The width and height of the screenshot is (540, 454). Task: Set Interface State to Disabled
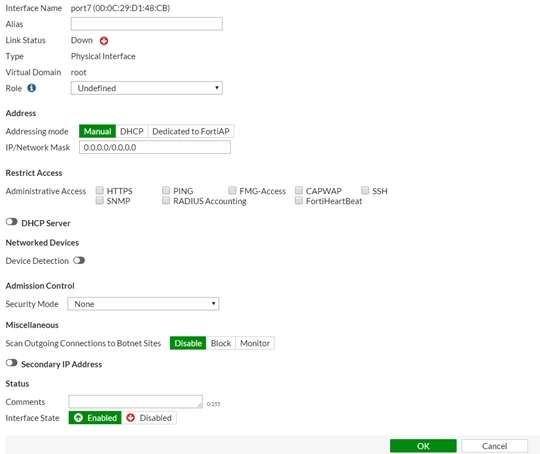pos(149,418)
